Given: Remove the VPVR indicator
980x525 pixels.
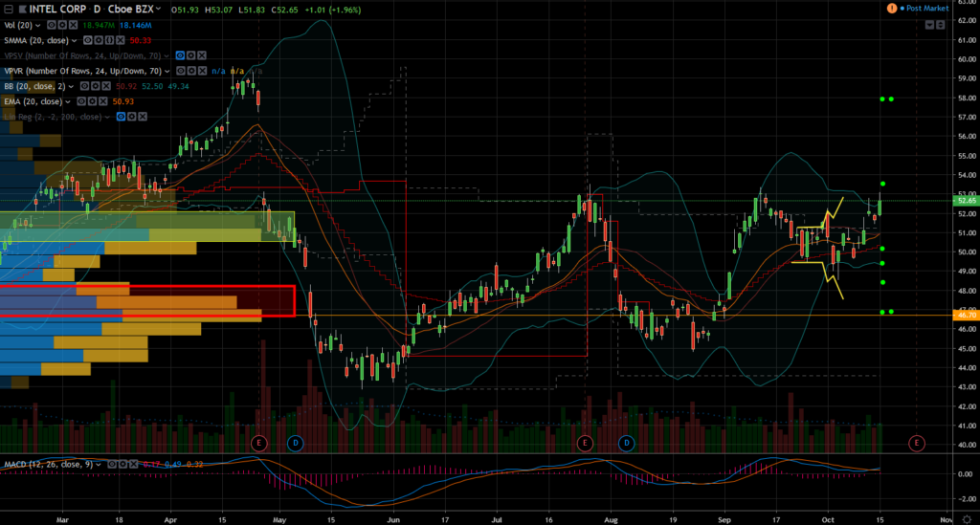Looking at the screenshot, I should pos(202,71).
